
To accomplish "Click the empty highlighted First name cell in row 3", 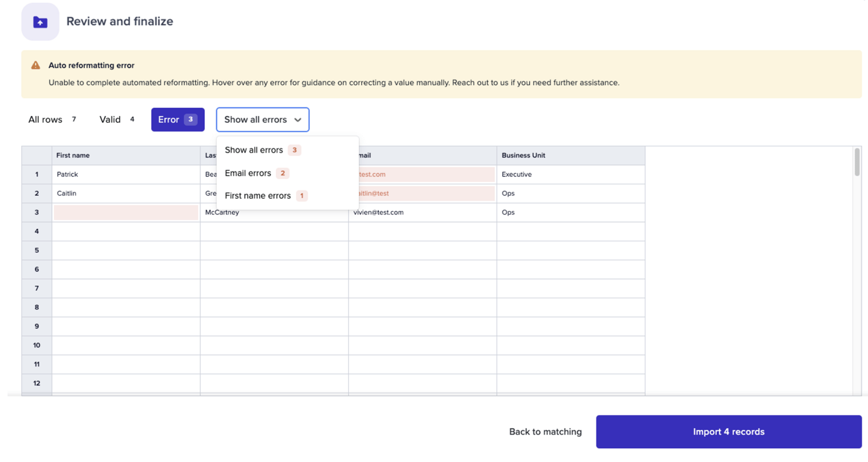I will pos(125,212).
